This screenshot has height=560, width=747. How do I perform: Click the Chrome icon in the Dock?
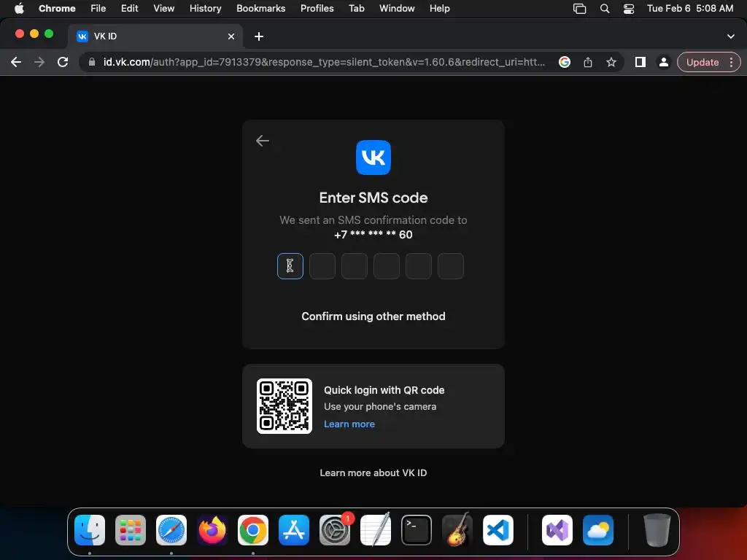coord(253,530)
